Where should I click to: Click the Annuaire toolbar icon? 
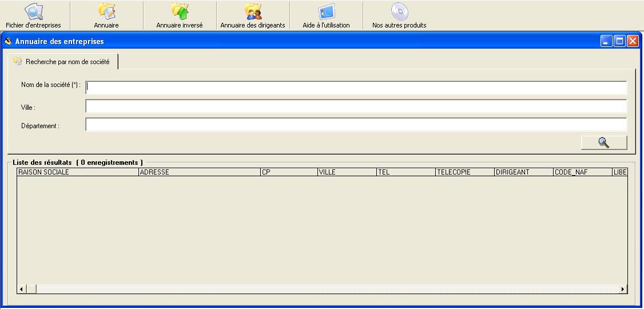coord(106,12)
